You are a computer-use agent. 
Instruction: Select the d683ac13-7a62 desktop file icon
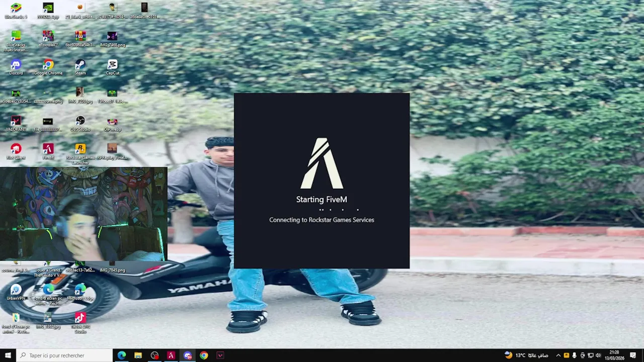pos(80,266)
